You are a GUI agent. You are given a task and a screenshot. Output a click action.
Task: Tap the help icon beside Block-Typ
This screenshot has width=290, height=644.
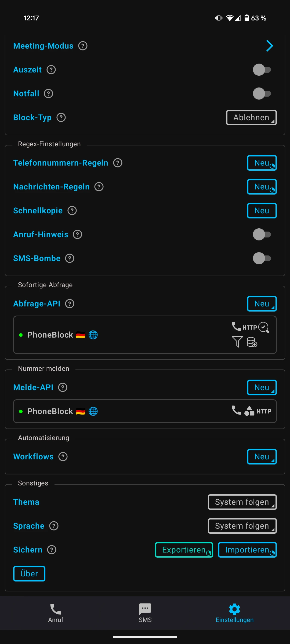(x=61, y=118)
